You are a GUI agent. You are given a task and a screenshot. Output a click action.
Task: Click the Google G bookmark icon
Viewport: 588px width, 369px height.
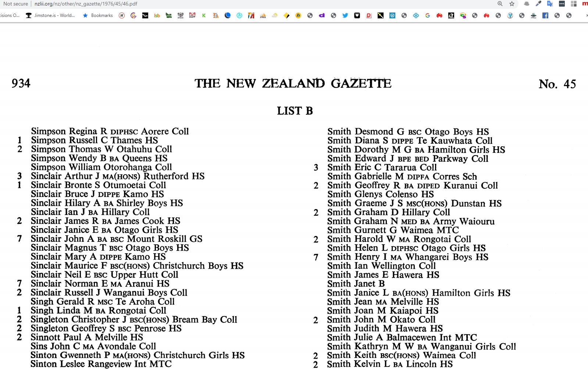coord(427,15)
